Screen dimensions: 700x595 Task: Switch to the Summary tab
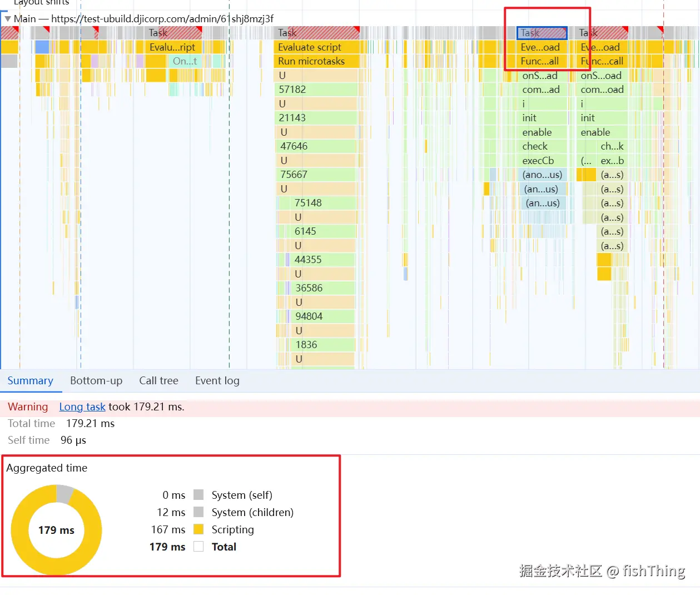31,381
